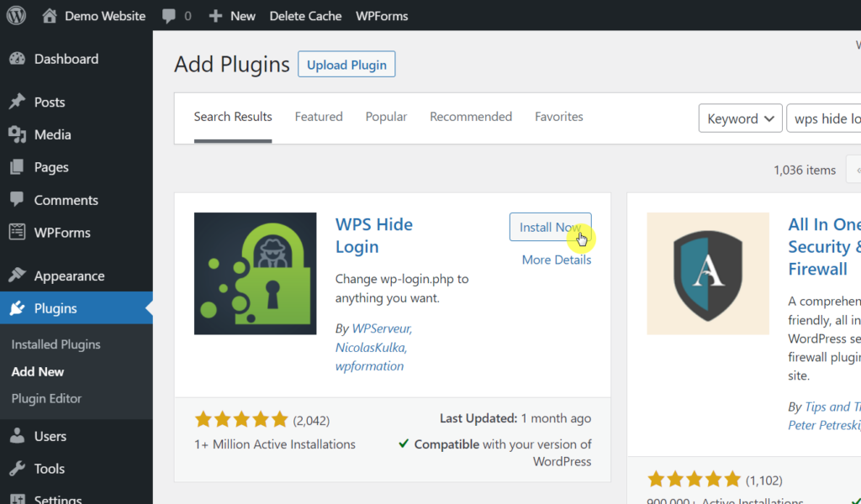Open More Details for WPS Hide Login
This screenshot has width=861, height=504.
tap(557, 260)
